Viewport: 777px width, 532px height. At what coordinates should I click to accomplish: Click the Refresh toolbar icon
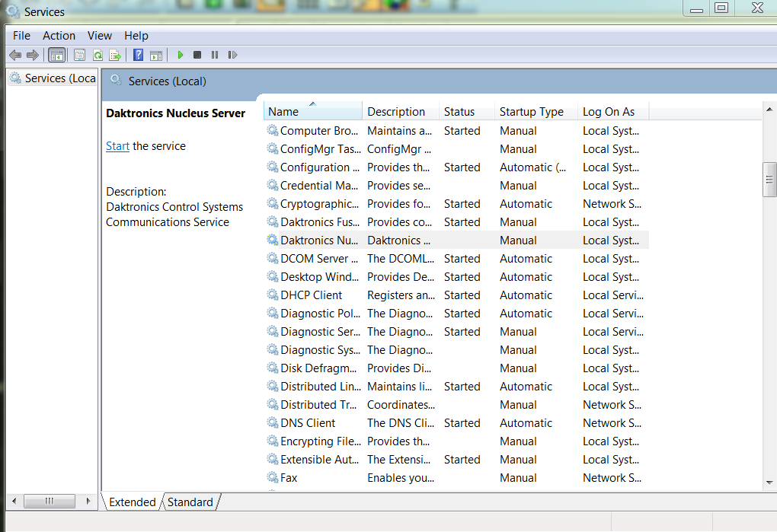(x=98, y=55)
